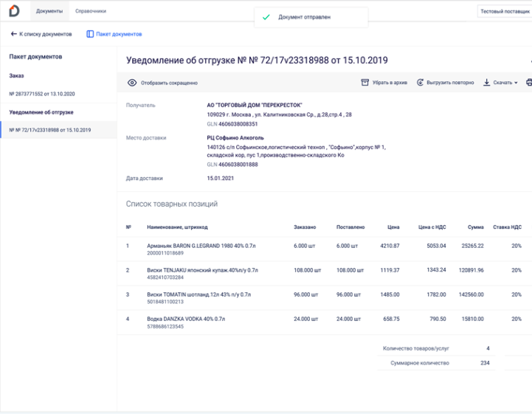This screenshot has height=414, width=532.
Task: Toggle the eye icon for shortened view
Action: [x=132, y=83]
